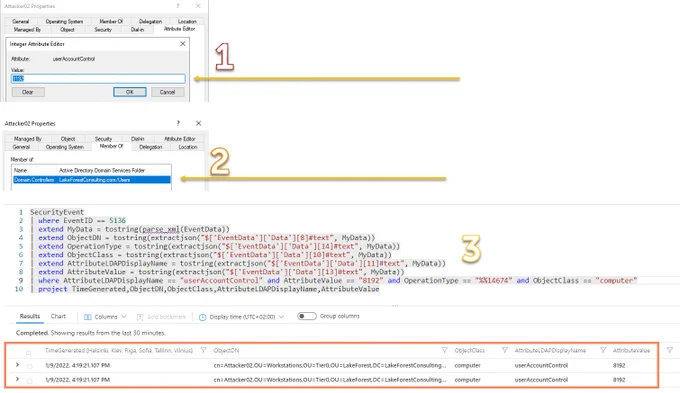Open Managed By tab in the Attribute Editor dialog
Image resolution: width=680 pixels, height=393 pixels.
pyautogui.click(x=27, y=29)
